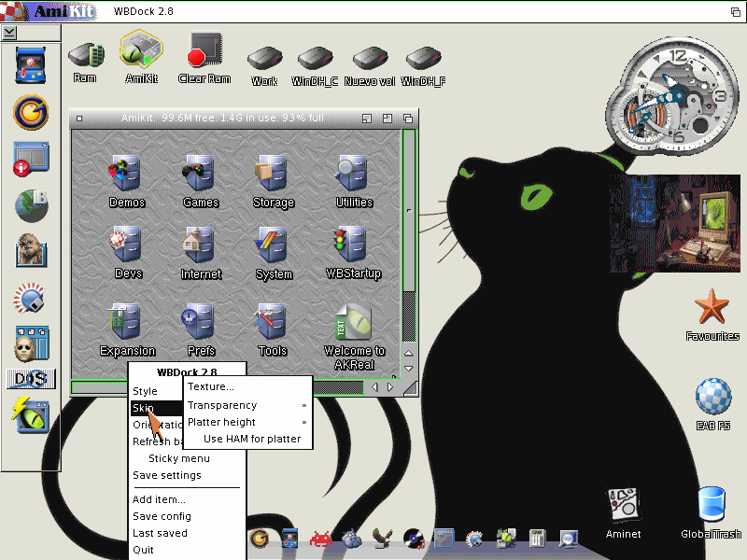747x560 pixels.
Task: Launch the arcade cabinet icon in left dock
Action: (31, 65)
